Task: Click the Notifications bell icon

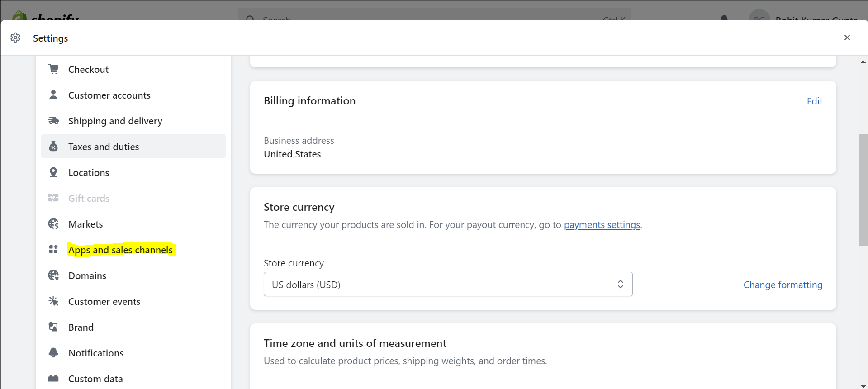Action: 53,353
